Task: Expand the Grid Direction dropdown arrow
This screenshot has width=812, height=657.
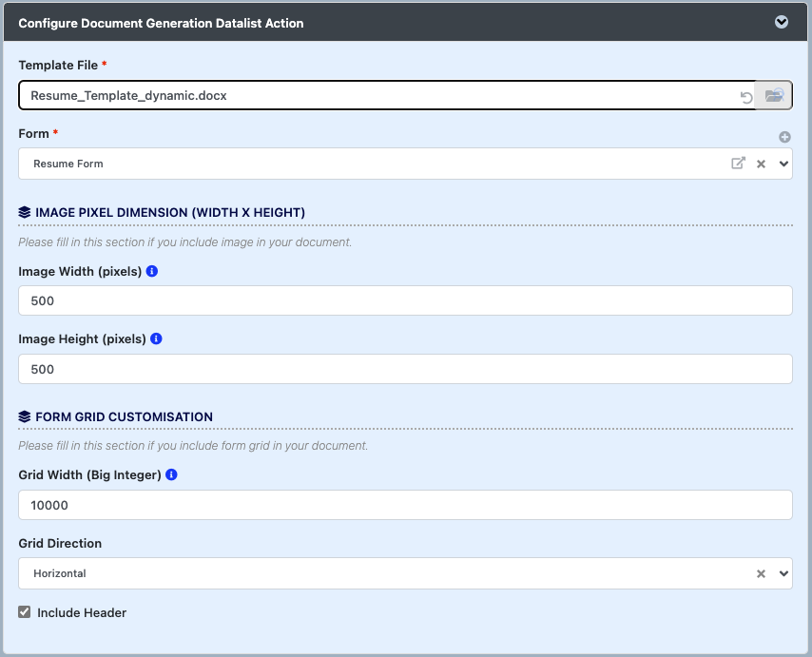Action: coord(783,574)
